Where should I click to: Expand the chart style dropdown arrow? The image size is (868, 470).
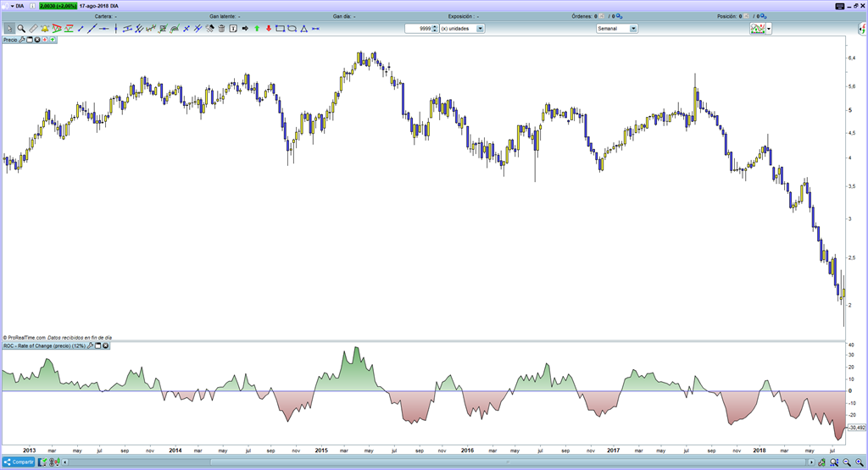point(771,28)
